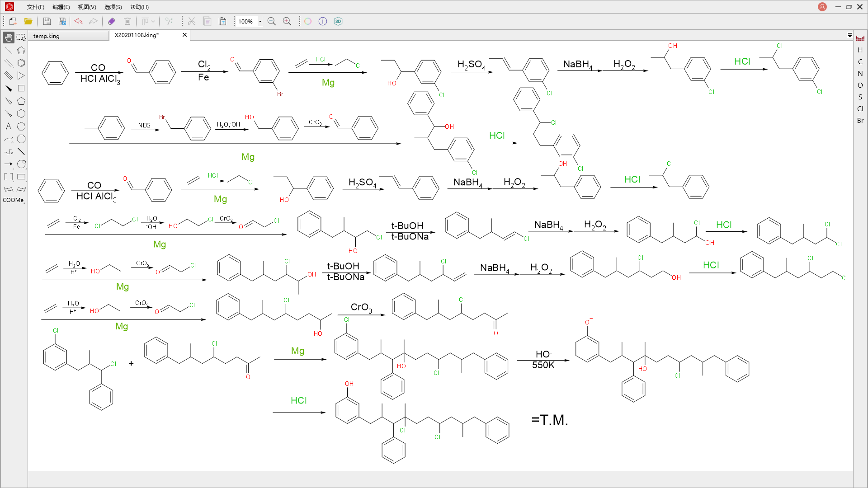Click the 100% zoom value field
This screenshot has height=488, width=868.
pos(246,21)
